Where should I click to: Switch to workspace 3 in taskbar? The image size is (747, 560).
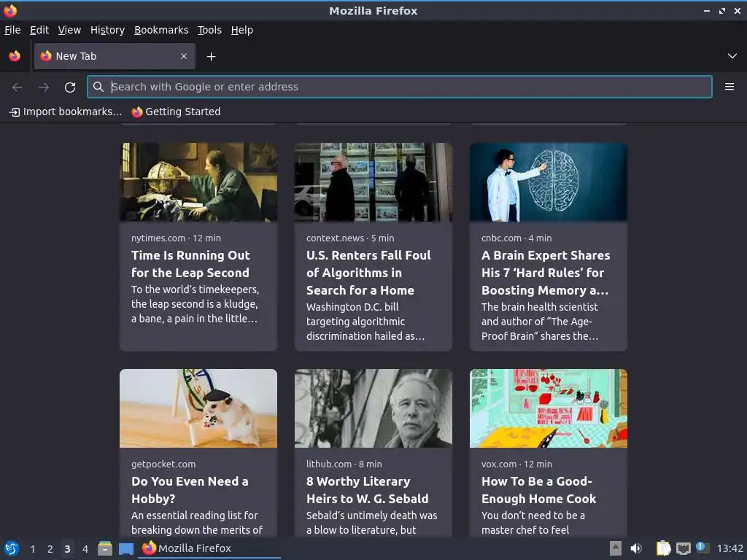(67, 549)
